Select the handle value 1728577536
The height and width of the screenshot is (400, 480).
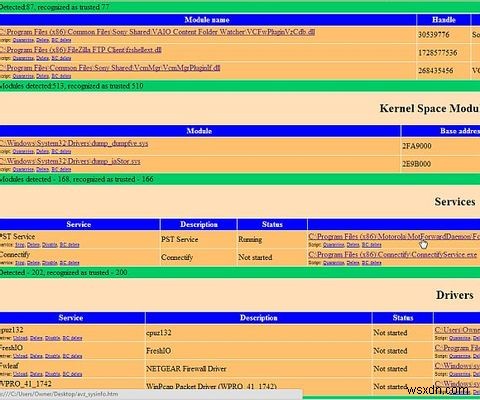pyautogui.click(x=438, y=53)
